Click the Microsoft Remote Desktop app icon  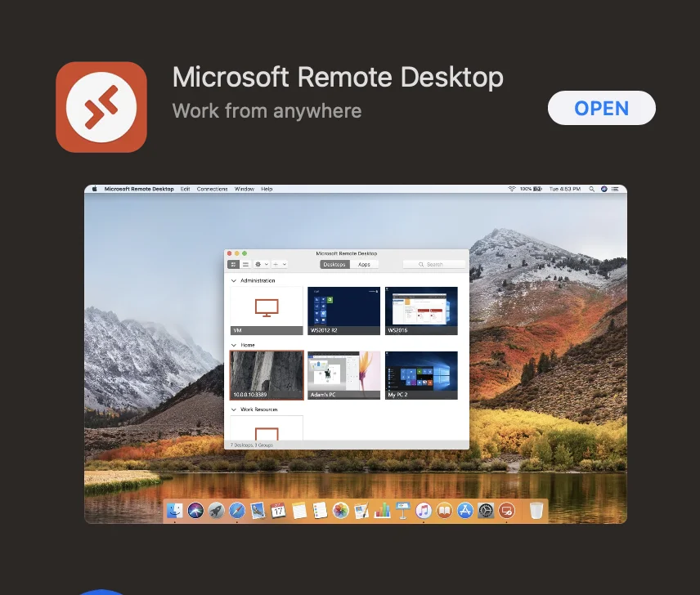click(101, 107)
